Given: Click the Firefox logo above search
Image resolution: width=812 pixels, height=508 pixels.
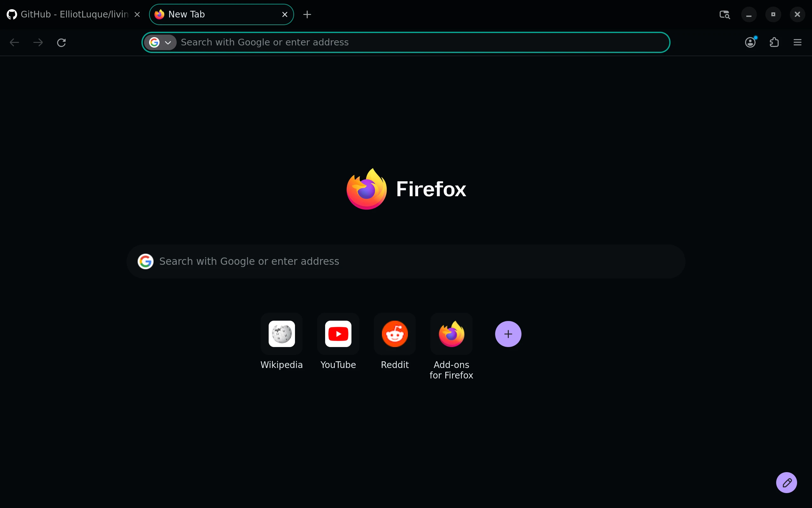Looking at the screenshot, I should (x=366, y=189).
